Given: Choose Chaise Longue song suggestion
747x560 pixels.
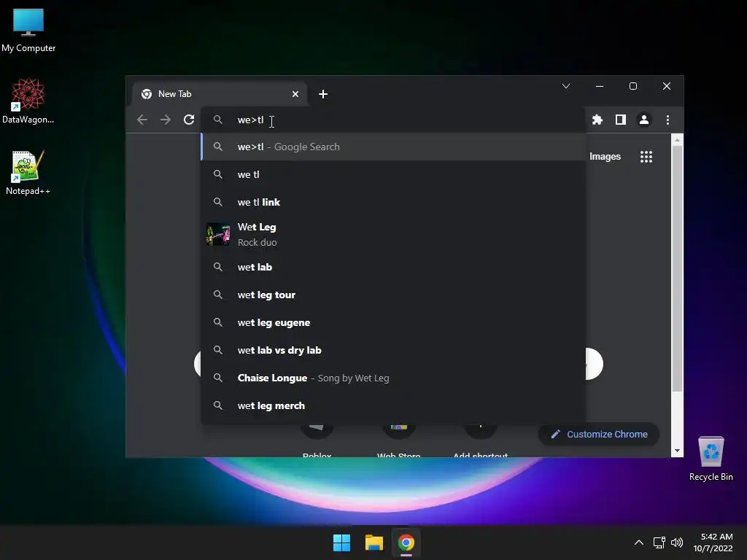Looking at the screenshot, I should [x=393, y=378].
